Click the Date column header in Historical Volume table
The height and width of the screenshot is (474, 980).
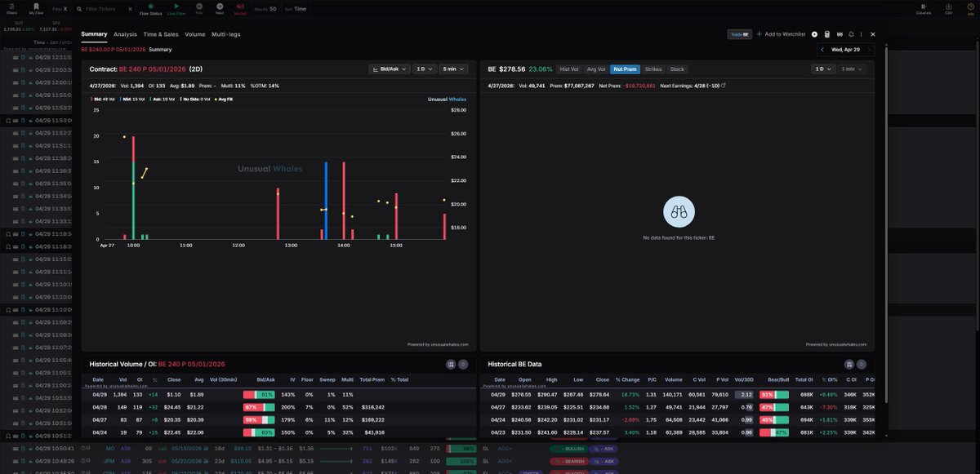tap(98, 379)
